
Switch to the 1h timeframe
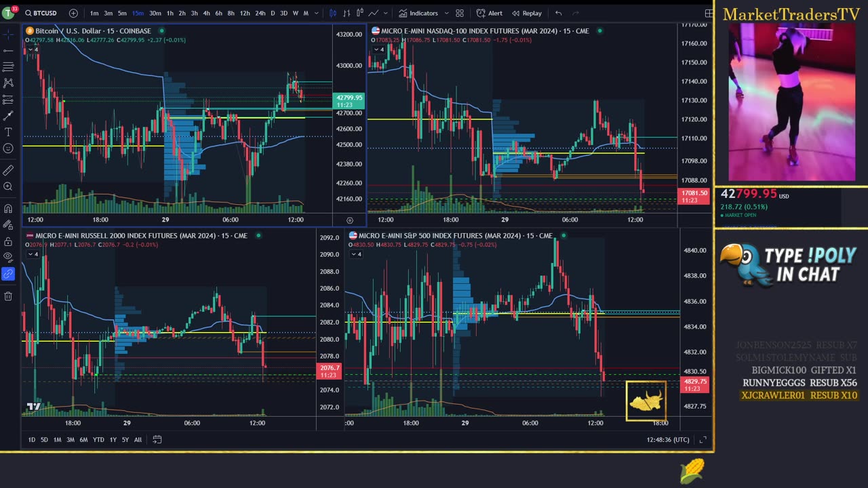170,13
